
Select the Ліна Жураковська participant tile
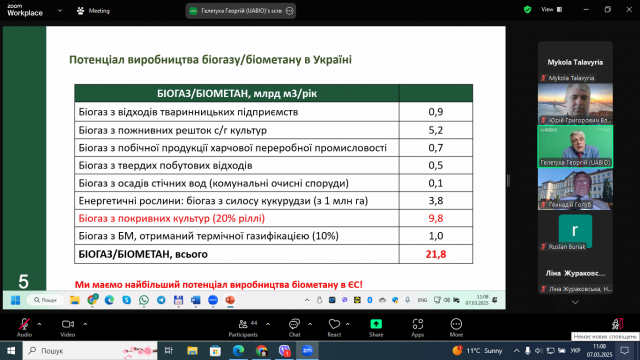pyautogui.click(x=575, y=273)
